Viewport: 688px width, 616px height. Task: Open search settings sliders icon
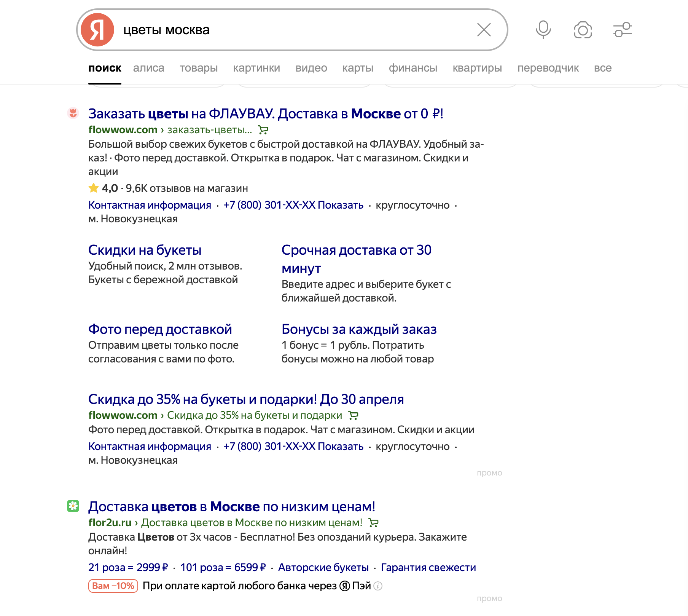(622, 30)
